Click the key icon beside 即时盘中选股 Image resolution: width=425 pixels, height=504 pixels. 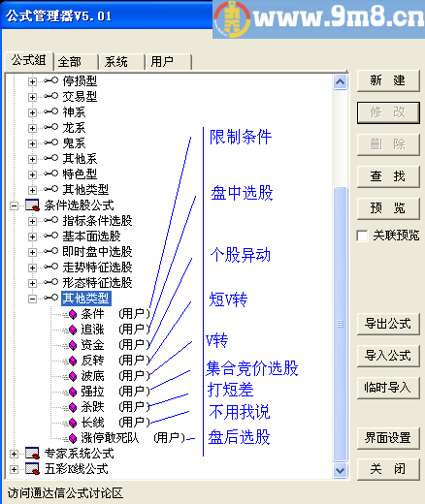(51, 251)
